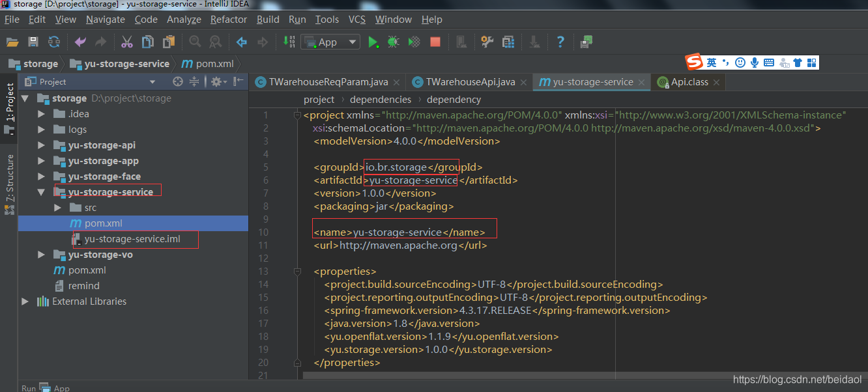Expand External Libraries node
This screenshot has height=392, width=868.
click(x=25, y=301)
